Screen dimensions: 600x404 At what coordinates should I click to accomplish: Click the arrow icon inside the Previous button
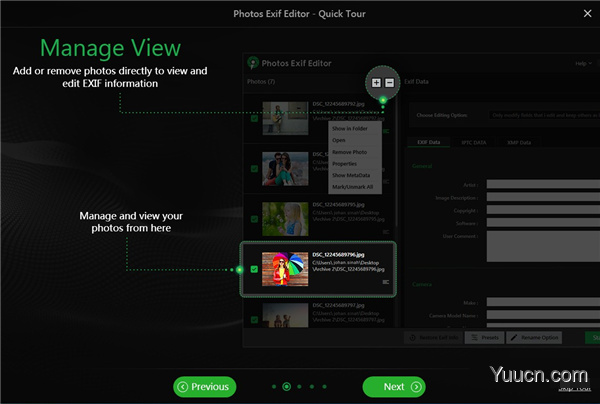tap(183, 387)
